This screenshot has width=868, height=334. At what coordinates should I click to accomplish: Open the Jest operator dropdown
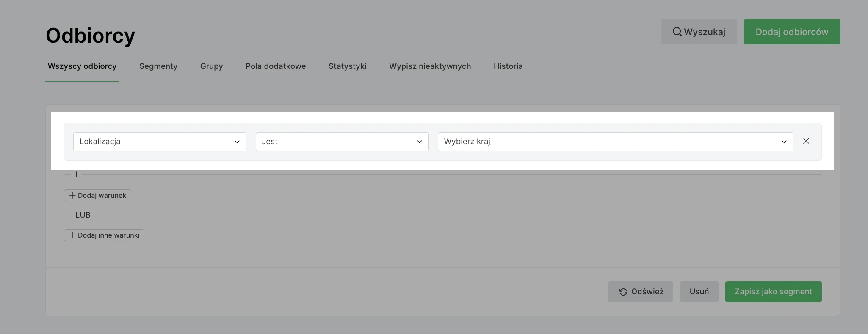coord(342,142)
